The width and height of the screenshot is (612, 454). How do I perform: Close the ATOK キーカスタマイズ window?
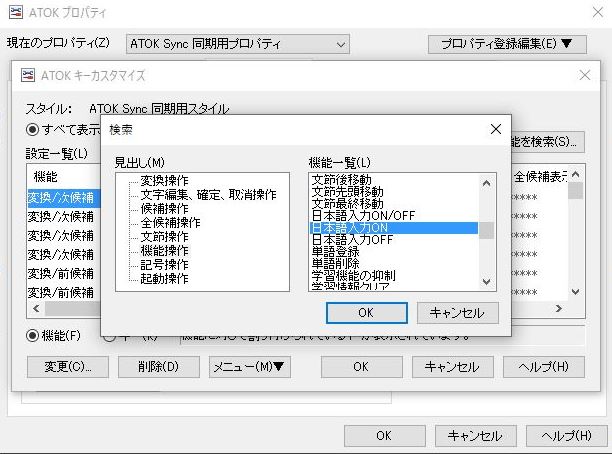(585, 75)
